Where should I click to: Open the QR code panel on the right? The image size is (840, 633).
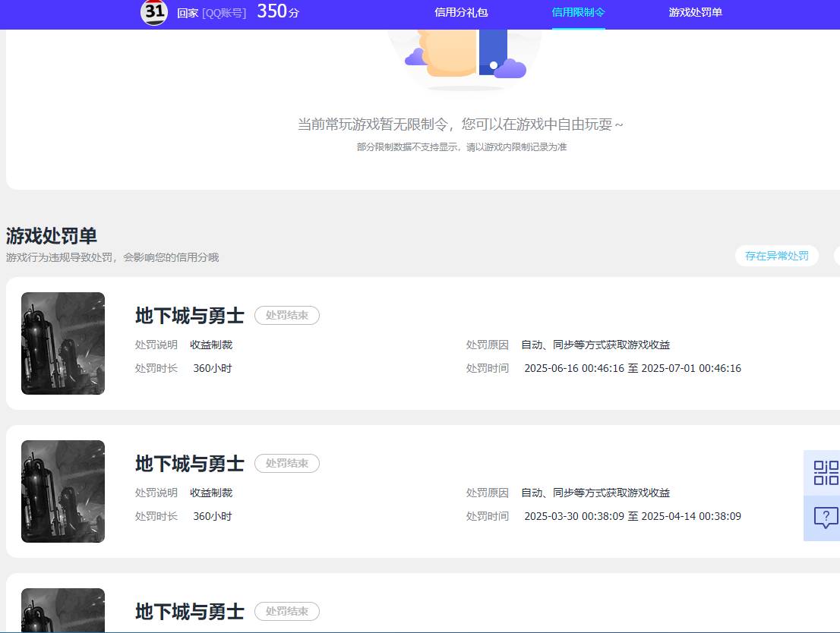tap(824, 472)
